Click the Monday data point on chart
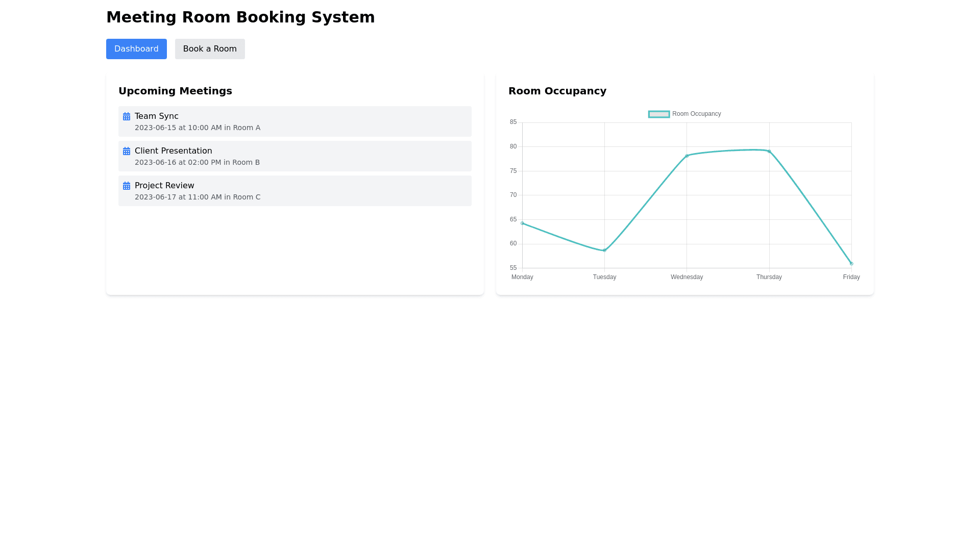The image size is (980, 551). [522, 223]
